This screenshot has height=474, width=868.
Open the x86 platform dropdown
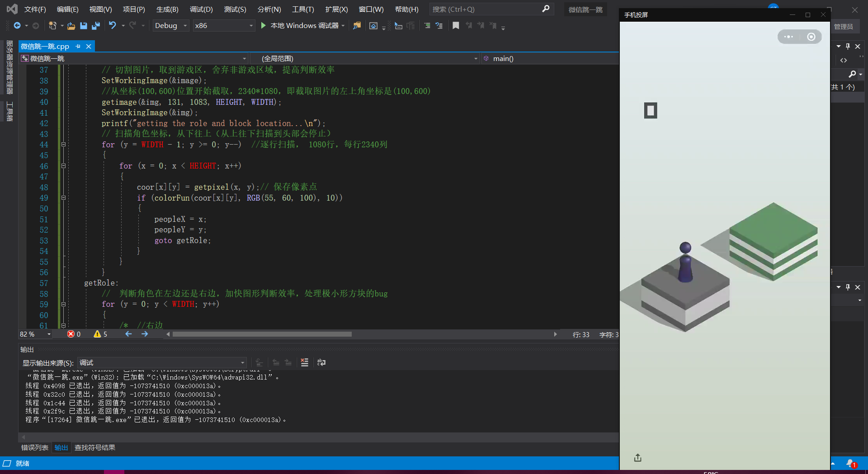click(x=223, y=26)
